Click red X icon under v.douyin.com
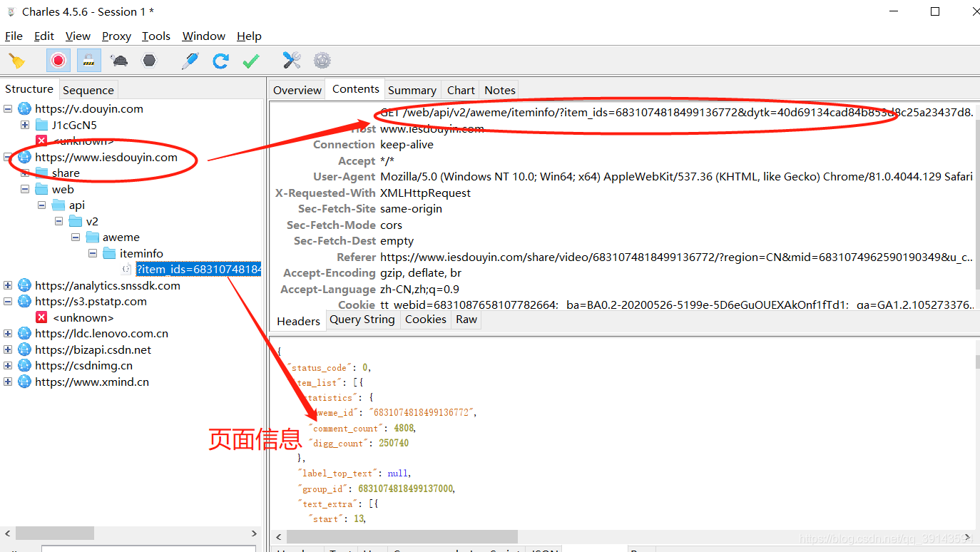 tap(42, 141)
